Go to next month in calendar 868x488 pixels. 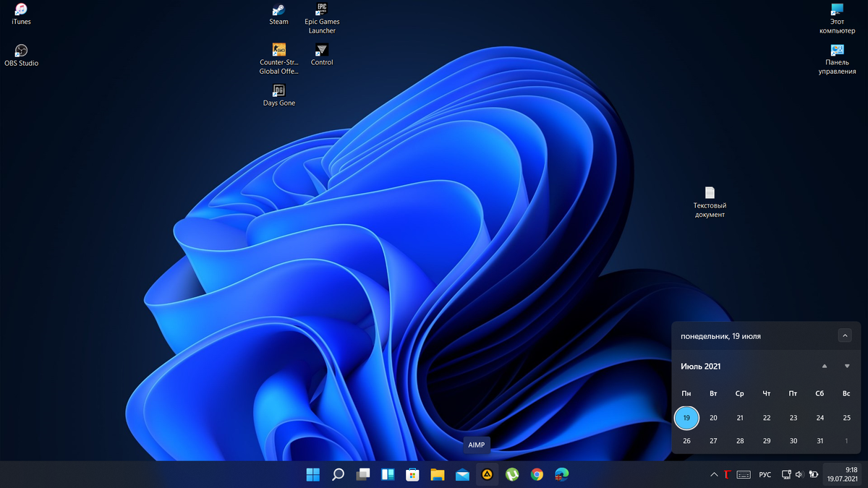[x=847, y=366]
